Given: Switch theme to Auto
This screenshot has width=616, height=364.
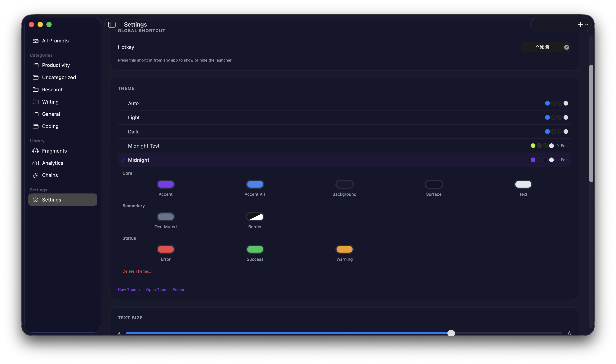Looking at the screenshot, I should 133,103.
